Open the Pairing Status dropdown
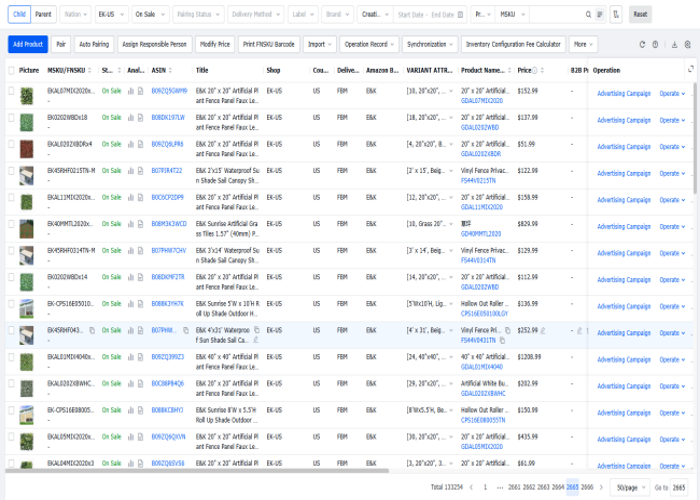The image size is (700, 500). [x=198, y=15]
